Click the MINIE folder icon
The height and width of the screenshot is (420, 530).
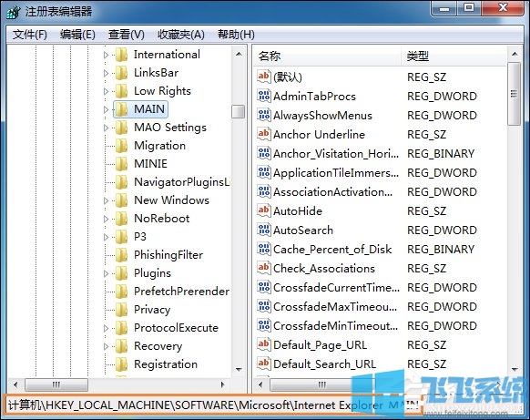(x=121, y=164)
